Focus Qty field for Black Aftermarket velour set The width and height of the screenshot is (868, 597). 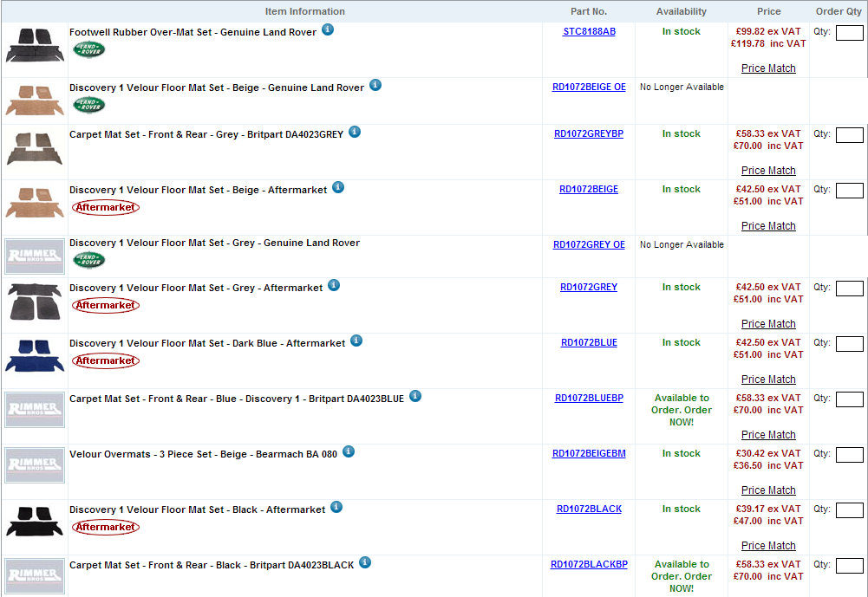849,510
